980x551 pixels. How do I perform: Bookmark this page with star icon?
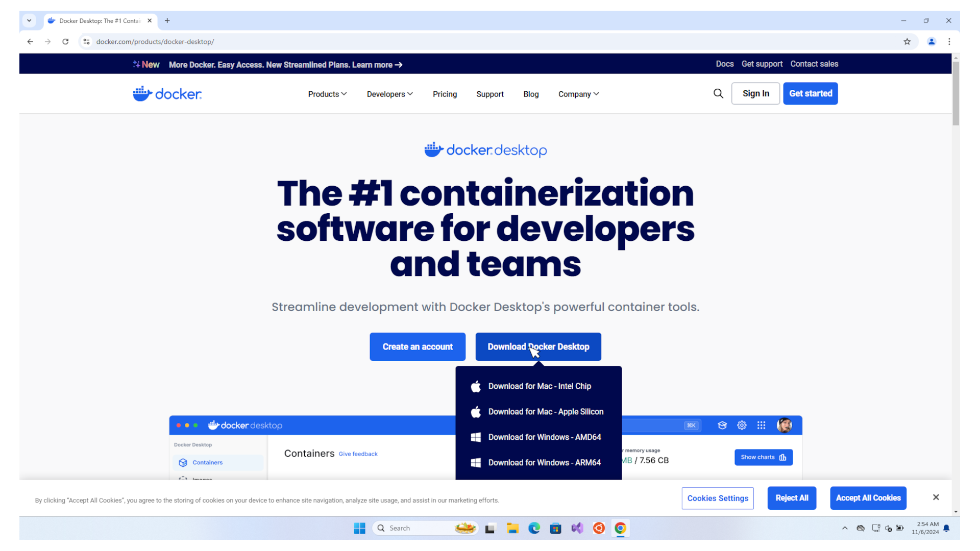tap(907, 42)
